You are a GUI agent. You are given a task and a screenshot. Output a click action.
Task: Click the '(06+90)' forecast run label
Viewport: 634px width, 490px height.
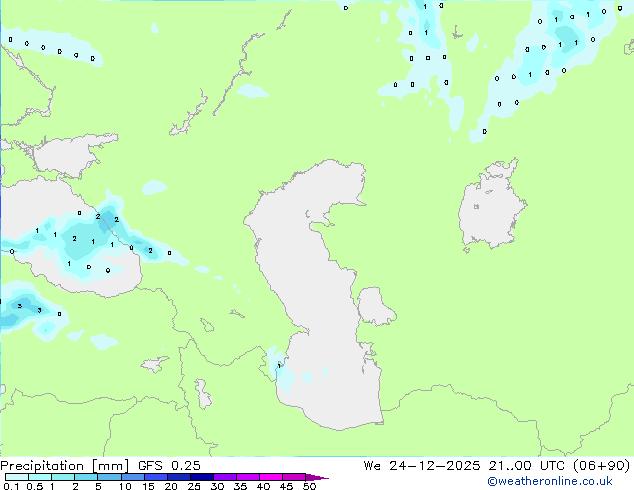[601, 466]
